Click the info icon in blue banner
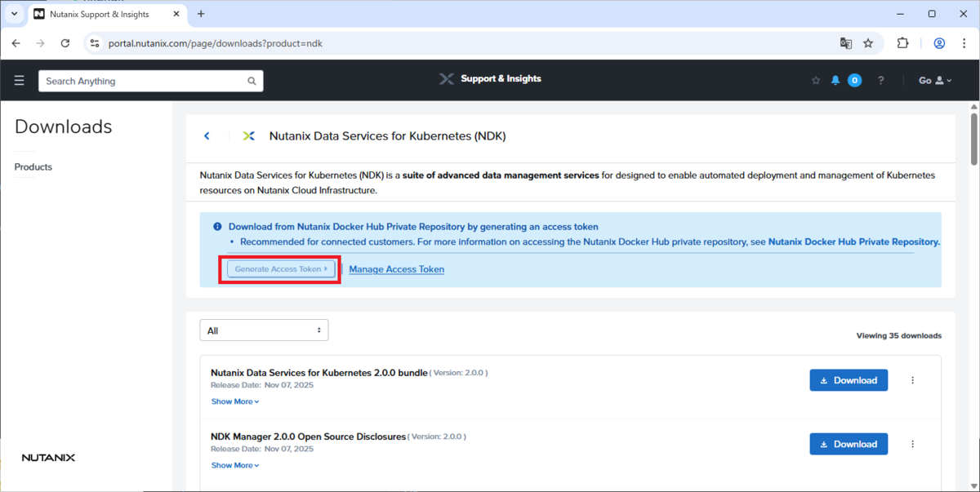Screen dimensions: 980x492 tap(217, 227)
